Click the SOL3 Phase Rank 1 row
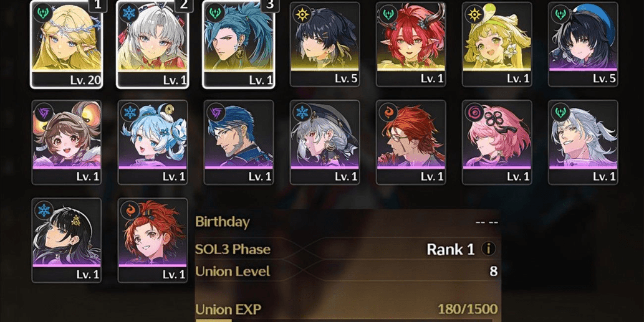The height and width of the screenshot is (322, 644). [x=347, y=249]
